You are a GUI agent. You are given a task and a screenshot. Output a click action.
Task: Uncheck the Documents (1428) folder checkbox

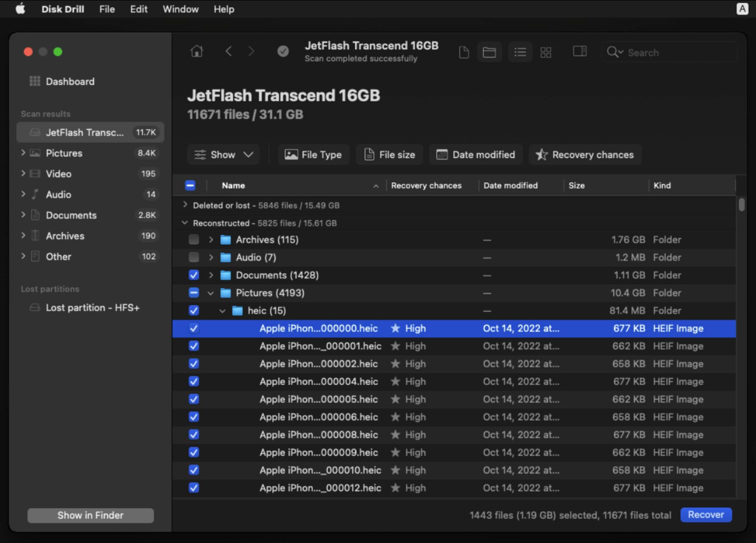pyautogui.click(x=193, y=275)
